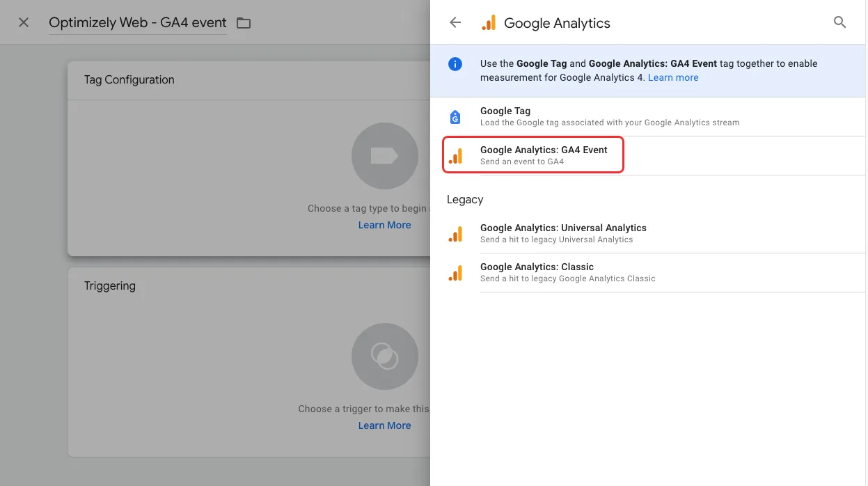
Task: Go back using the left arrow icon
Action: (455, 22)
